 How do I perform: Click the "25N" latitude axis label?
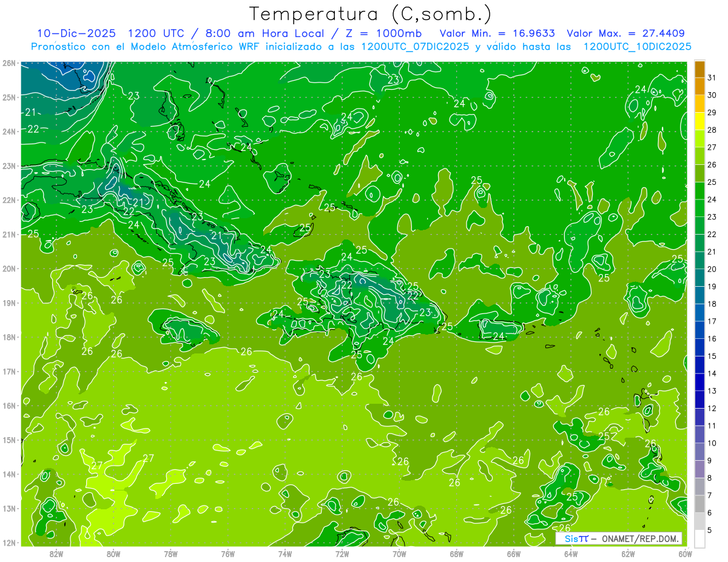(x=8, y=97)
